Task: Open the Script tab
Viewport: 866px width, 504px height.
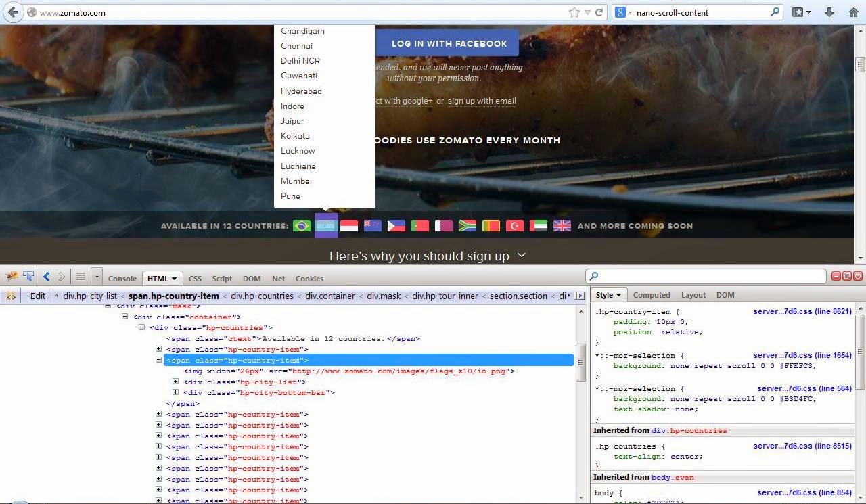Action: tap(222, 279)
